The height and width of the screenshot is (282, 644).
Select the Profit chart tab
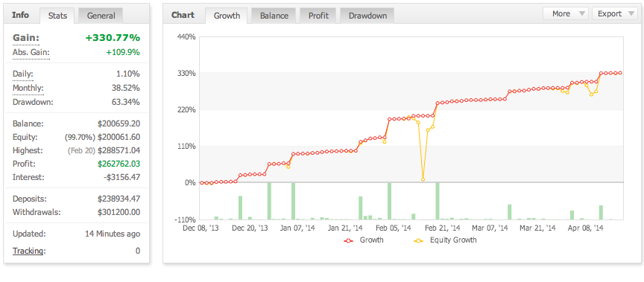coord(318,16)
